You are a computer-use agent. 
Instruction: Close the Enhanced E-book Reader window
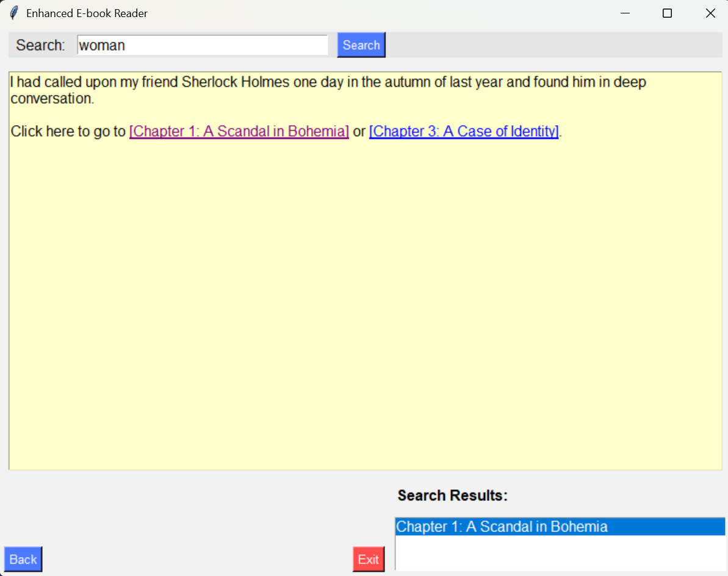[x=710, y=13]
